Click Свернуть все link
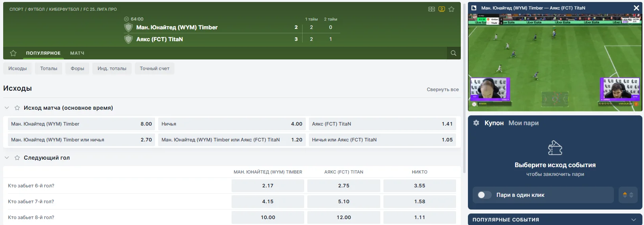The image size is (644, 225). coord(443,90)
